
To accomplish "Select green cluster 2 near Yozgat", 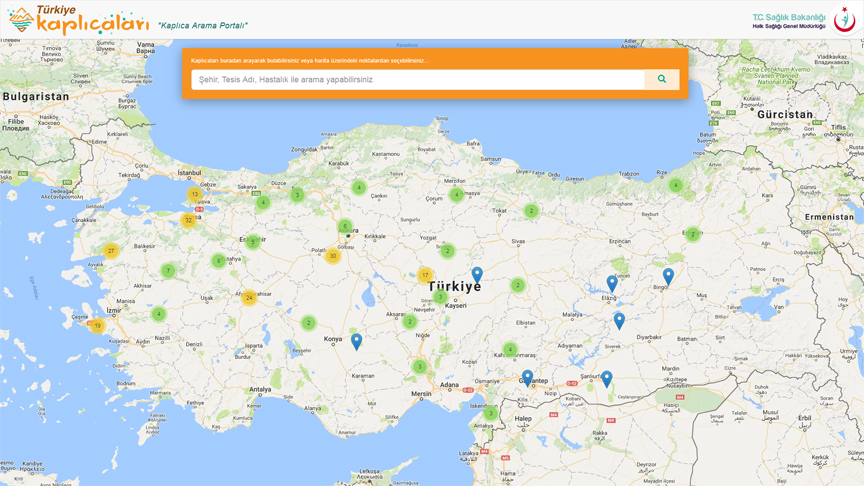I will [x=447, y=251].
